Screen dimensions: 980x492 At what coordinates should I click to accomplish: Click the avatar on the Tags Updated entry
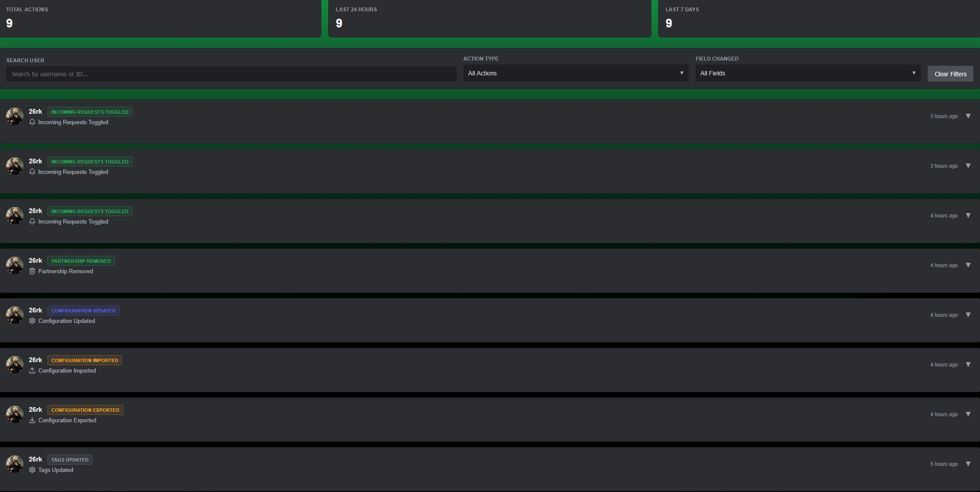coord(14,464)
